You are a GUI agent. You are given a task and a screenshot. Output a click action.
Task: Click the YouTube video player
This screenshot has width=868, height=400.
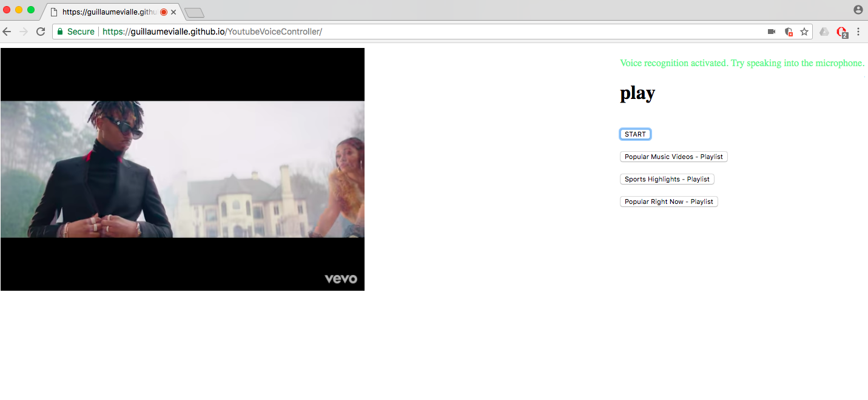click(x=183, y=169)
